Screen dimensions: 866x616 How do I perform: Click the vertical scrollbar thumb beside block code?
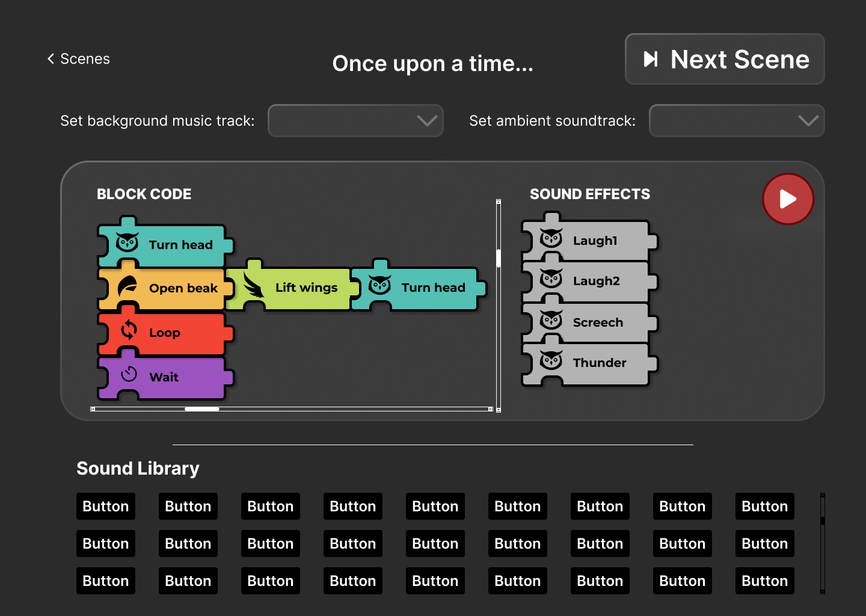(x=499, y=258)
